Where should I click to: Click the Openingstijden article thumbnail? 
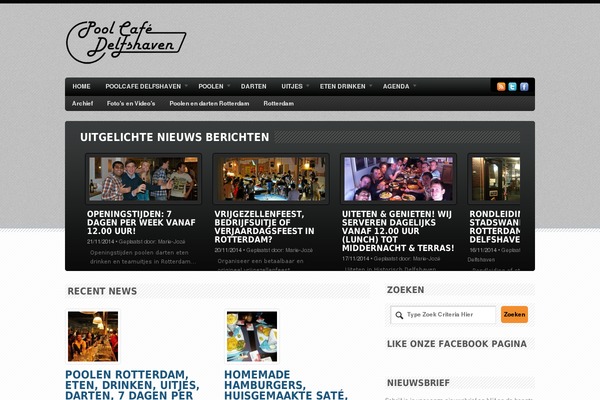click(x=143, y=179)
